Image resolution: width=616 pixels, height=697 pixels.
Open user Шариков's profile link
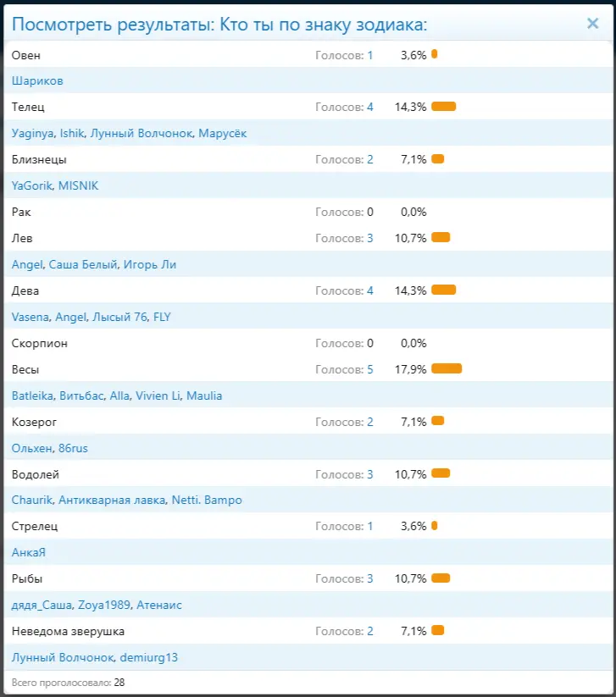click(x=37, y=81)
